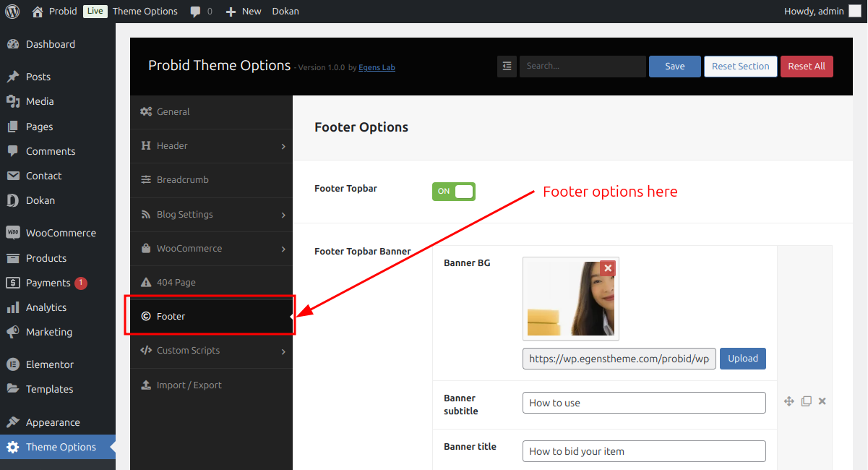The height and width of the screenshot is (470, 868).
Task: Click the red Reset All button
Action: coord(807,67)
